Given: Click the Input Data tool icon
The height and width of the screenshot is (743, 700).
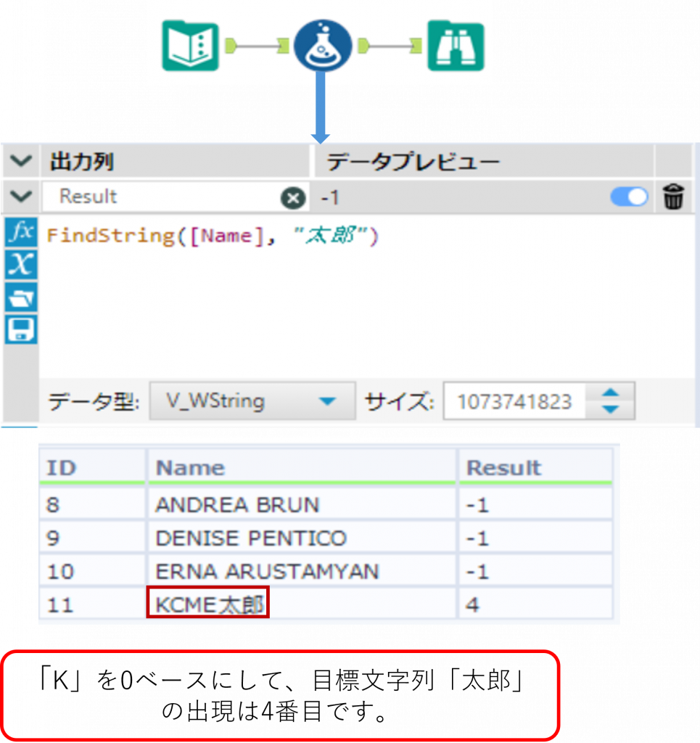Looking at the screenshot, I should [x=190, y=46].
